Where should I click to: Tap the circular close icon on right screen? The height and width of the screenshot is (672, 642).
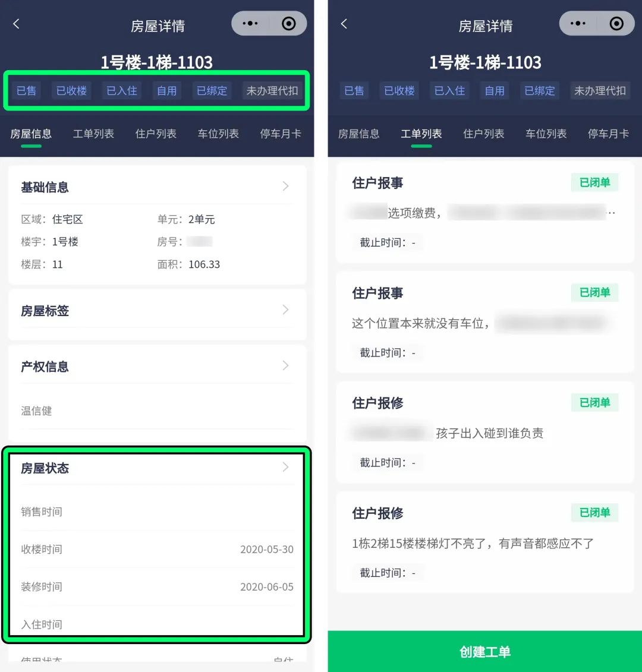[616, 24]
